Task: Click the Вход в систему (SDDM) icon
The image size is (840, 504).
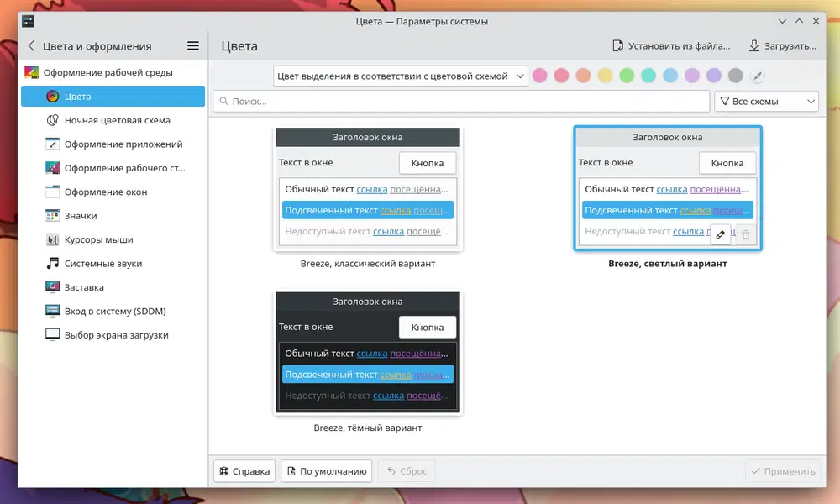Action: coord(52,311)
